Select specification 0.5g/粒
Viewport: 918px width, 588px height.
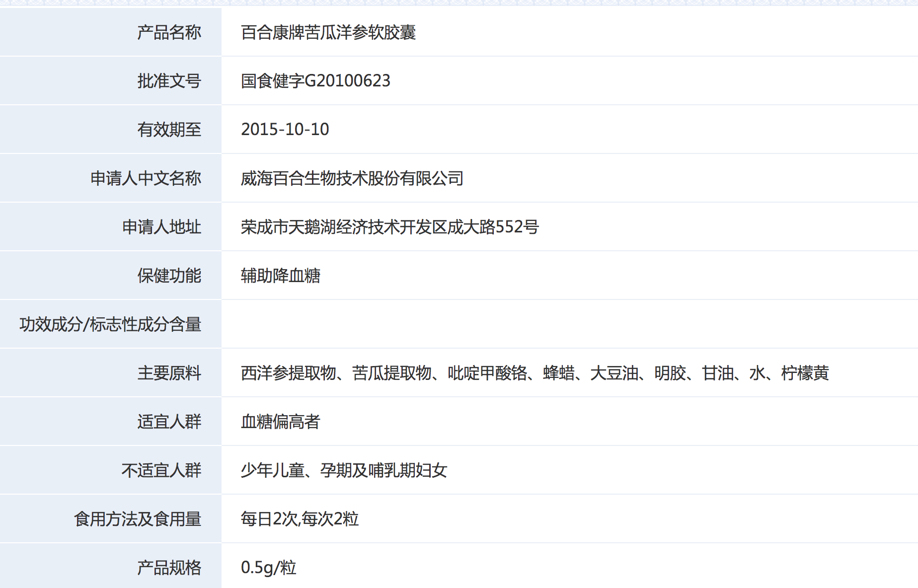tap(269, 568)
